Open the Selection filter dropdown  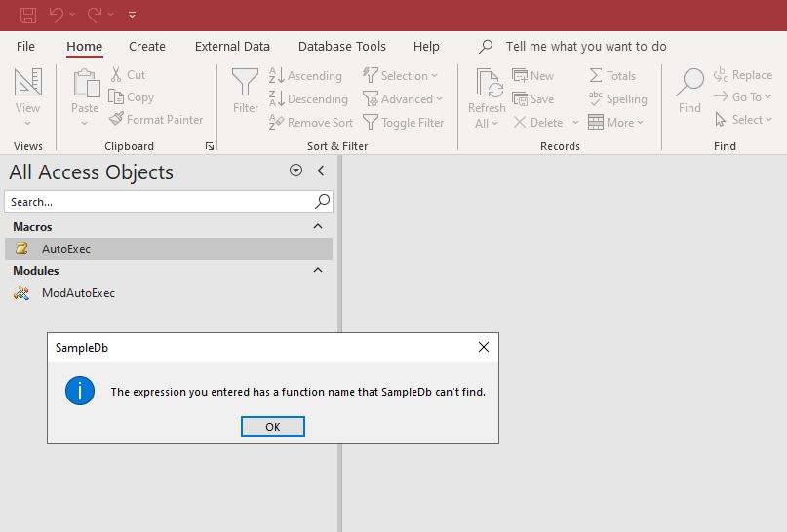(400, 76)
